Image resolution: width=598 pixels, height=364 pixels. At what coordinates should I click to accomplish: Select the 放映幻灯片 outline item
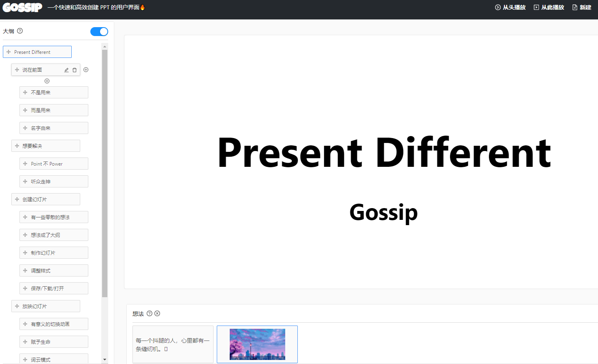click(x=46, y=306)
